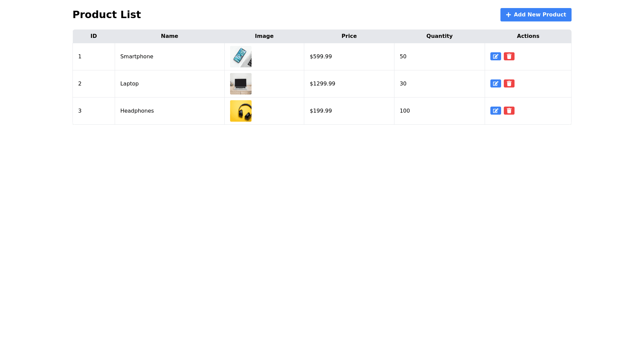The image size is (644, 362).
Task: Click the plus icon on Add New Product
Action: tap(508, 15)
